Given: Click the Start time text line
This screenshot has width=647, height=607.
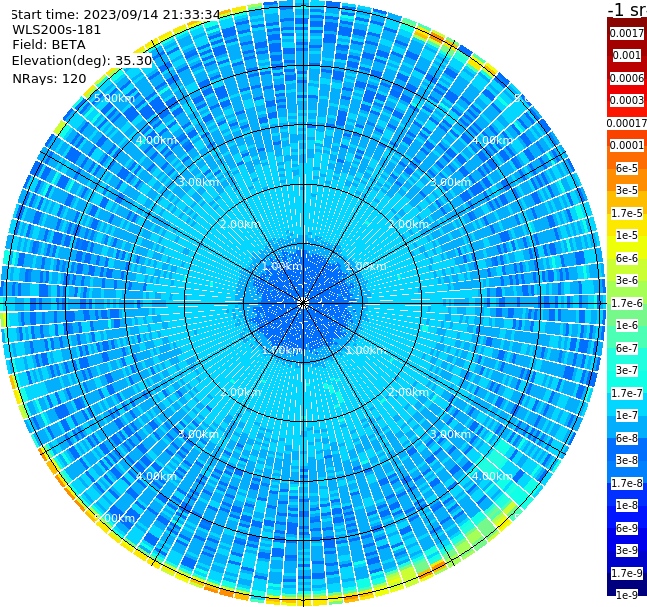Looking at the screenshot, I should click(x=116, y=14).
